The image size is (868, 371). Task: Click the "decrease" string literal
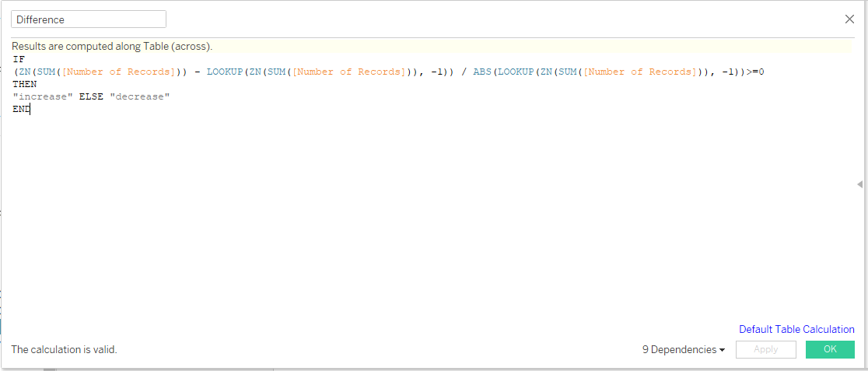tap(139, 96)
